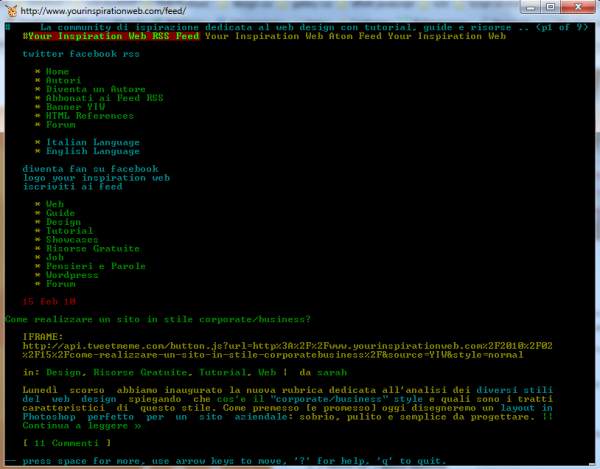Open 'Risorse Gratuite' tag in article 'in:' line
The image size is (600, 469).
coord(140,372)
